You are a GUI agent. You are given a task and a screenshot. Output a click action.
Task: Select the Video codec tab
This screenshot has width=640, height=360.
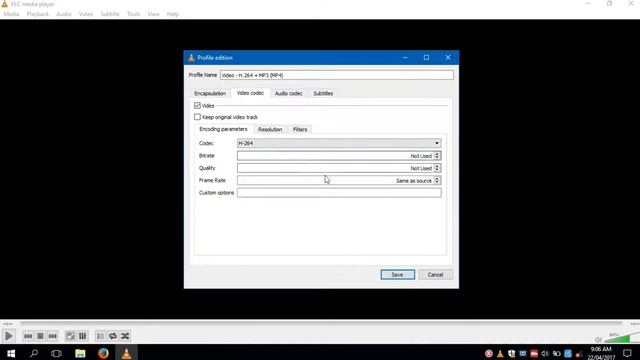250,93
